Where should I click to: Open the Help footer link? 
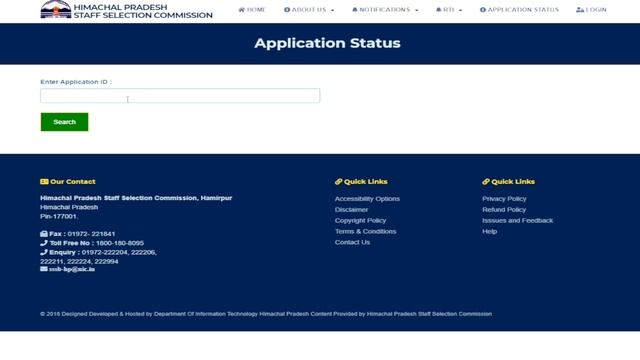coord(489,231)
